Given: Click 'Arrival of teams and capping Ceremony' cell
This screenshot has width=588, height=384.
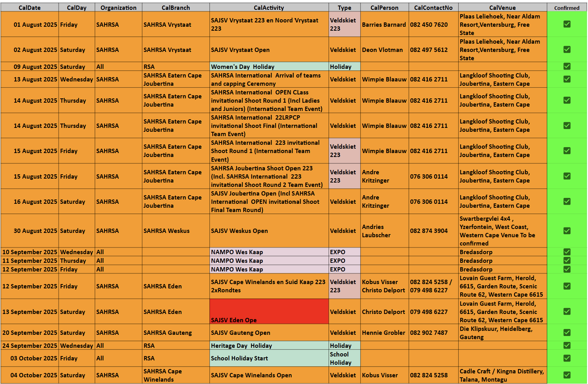Looking at the screenshot, I should (x=269, y=79).
